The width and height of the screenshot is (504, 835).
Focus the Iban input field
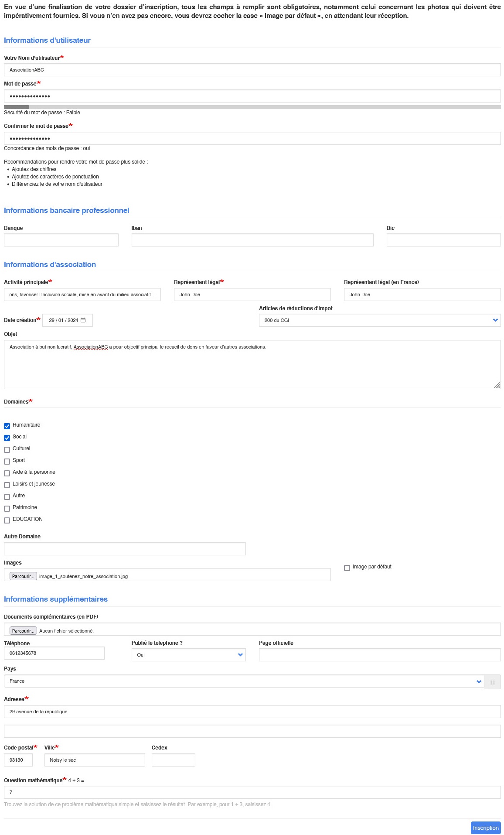pos(252,240)
